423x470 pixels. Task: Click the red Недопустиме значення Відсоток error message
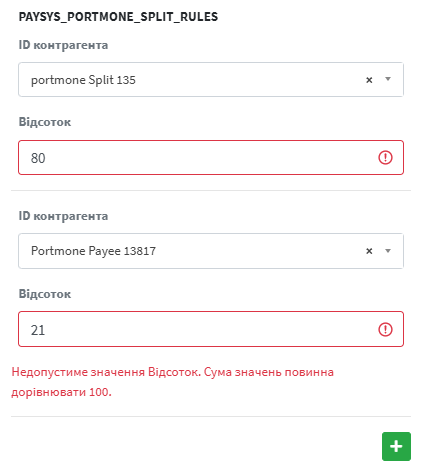pyautogui.click(x=173, y=382)
